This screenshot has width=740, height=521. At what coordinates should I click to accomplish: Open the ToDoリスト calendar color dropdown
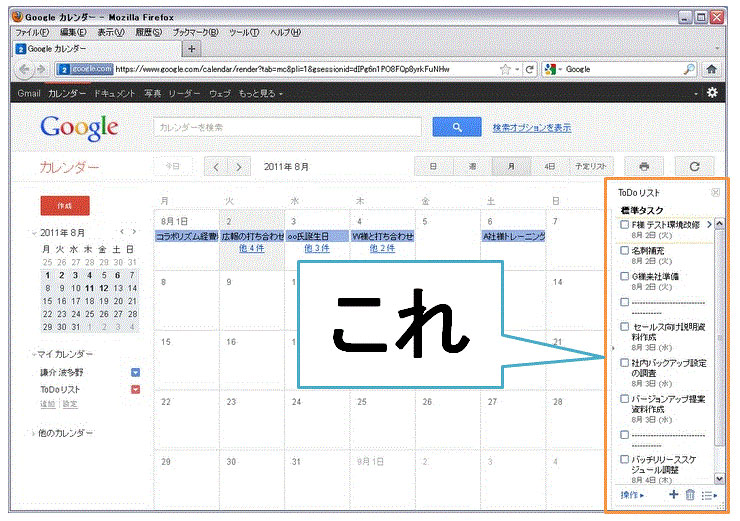point(135,389)
